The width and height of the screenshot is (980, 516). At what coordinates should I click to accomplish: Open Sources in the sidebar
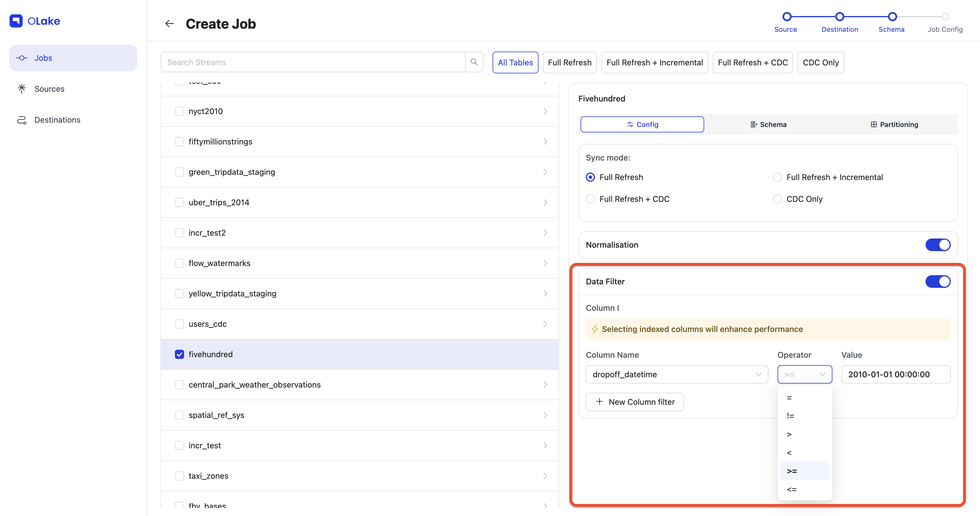pyautogui.click(x=73, y=89)
